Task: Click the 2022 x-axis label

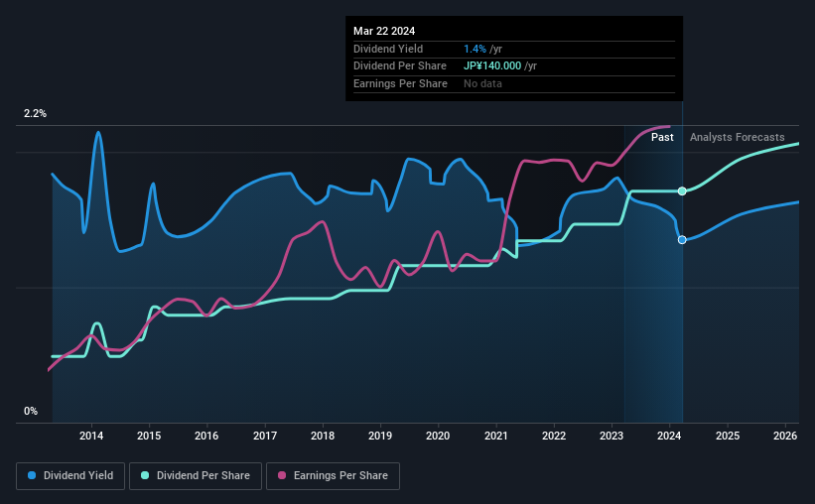Action: tap(554, 436)
